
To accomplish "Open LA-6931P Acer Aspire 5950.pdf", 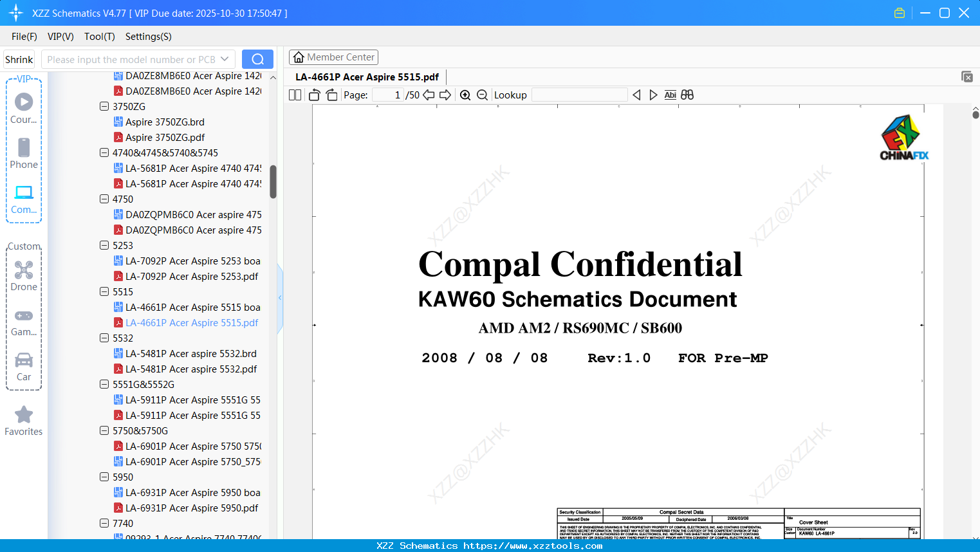I will tap(186, 508).
